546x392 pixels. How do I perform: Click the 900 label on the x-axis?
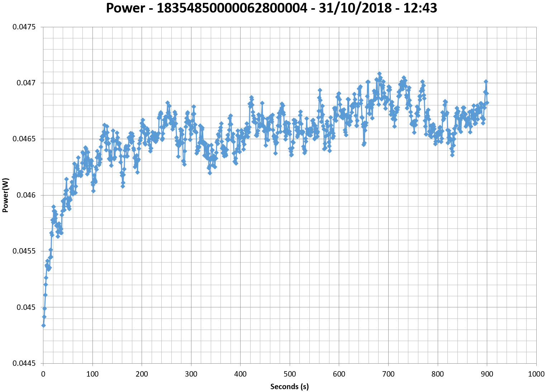487,374
